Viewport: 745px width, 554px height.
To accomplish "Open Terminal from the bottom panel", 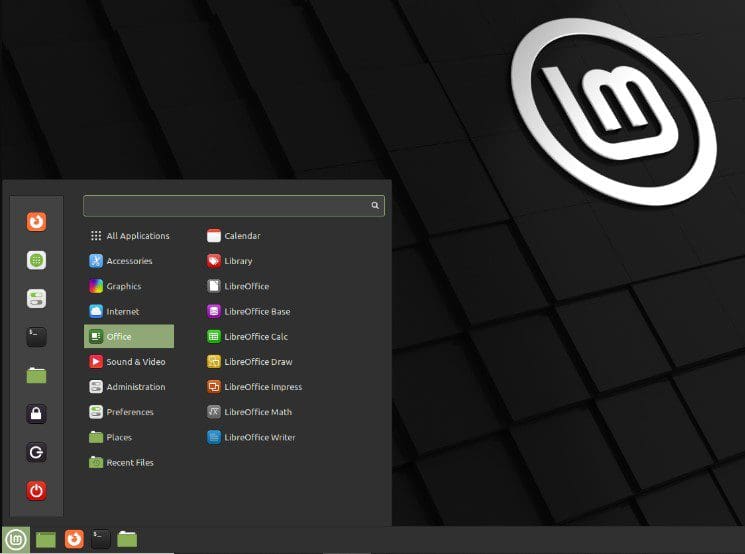I will pyautogui.click(x=101, y=539).
